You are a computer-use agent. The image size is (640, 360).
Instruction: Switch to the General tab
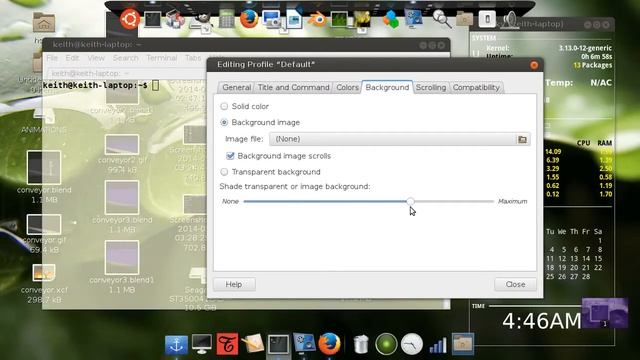coord(236,87)
